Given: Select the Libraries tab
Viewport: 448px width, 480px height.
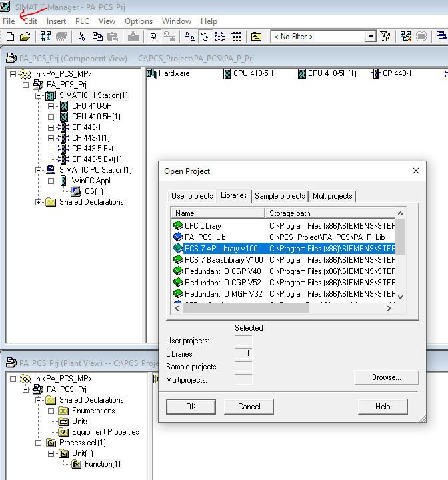Looking at the screenshot, I should (233, 195).
